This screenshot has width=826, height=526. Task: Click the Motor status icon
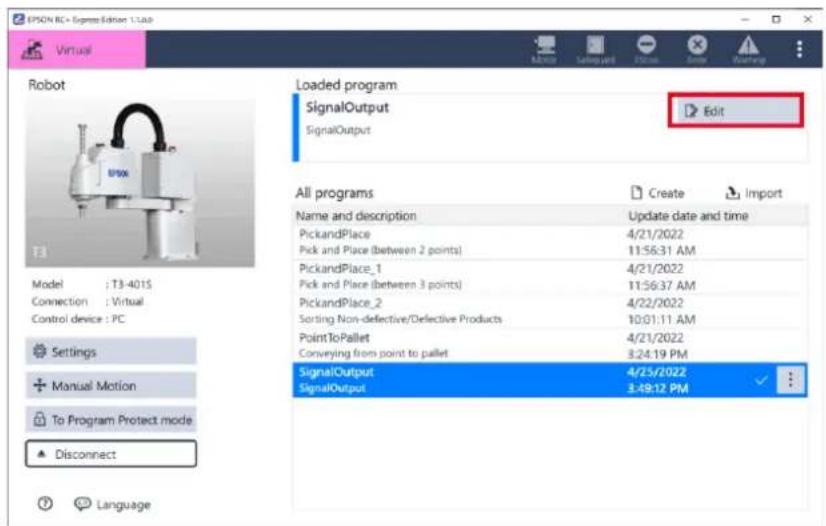[x=544, y=49]
